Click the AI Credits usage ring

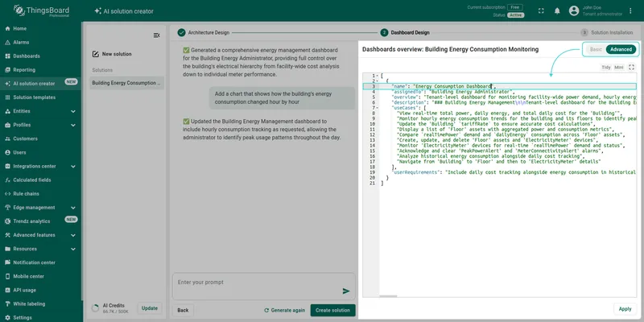pyautogui.click(x=95, y=308)
